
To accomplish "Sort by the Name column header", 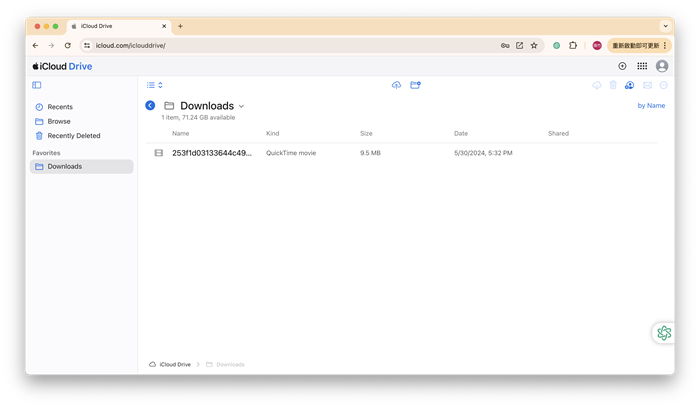I will [180, 133].
